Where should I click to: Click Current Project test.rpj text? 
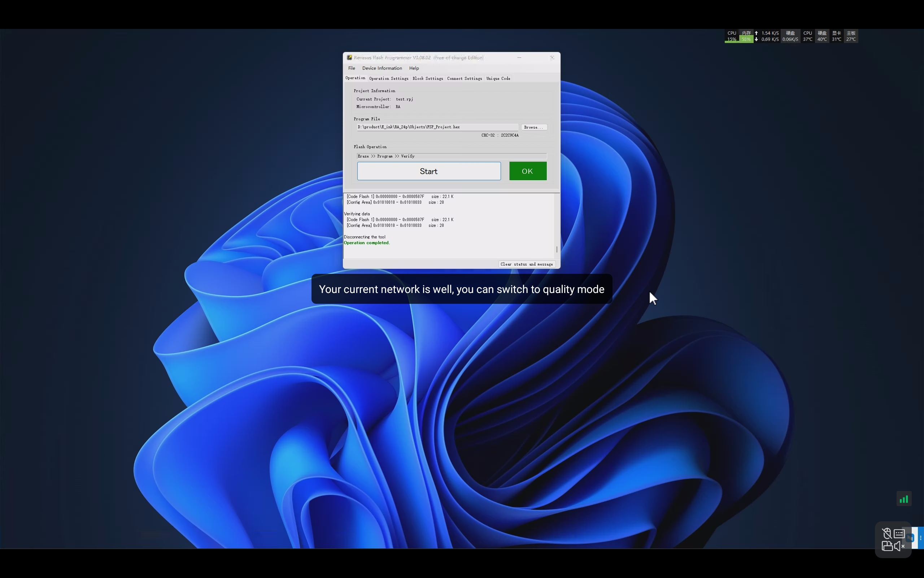pyautogui.click(x=384, y=99)
